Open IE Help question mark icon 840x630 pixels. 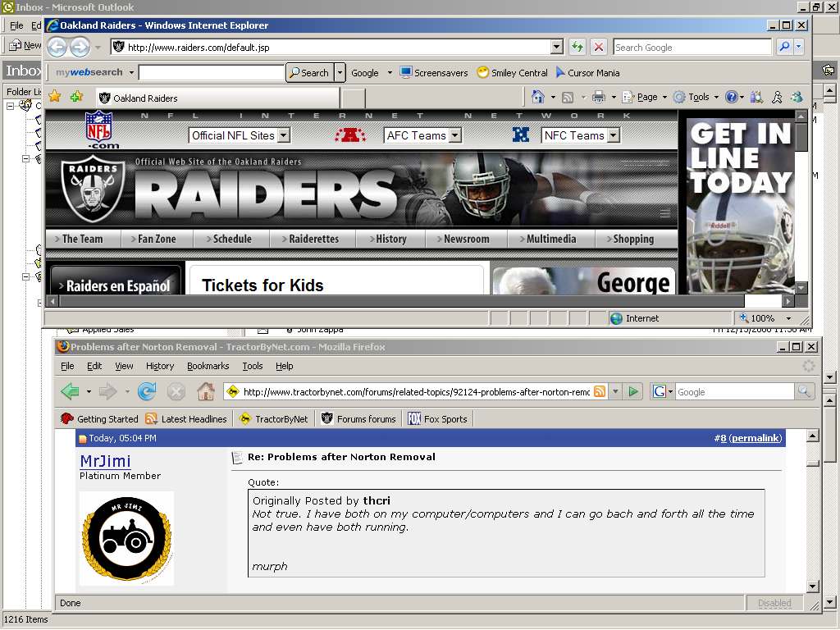[731, 97]
